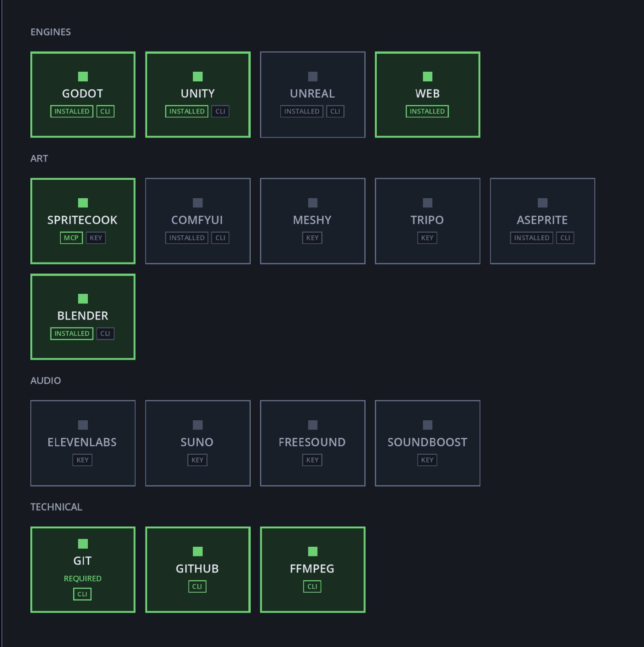Click the UNITY name label

coord(198,93)
